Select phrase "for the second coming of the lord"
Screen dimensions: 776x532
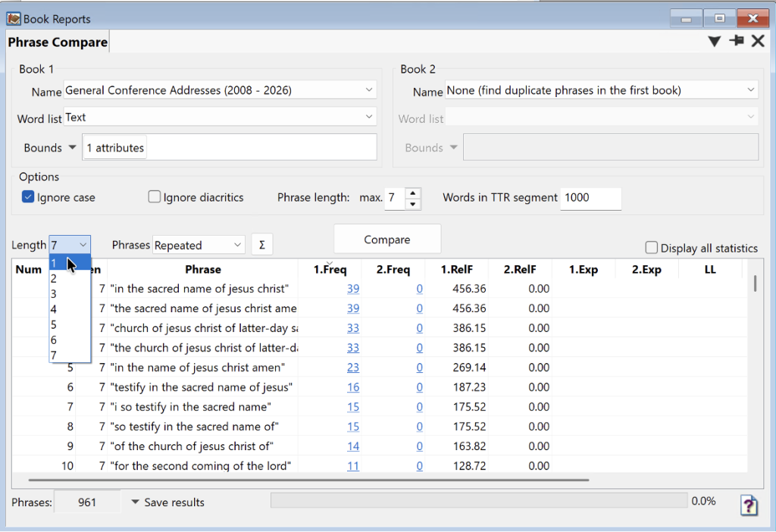200,465
